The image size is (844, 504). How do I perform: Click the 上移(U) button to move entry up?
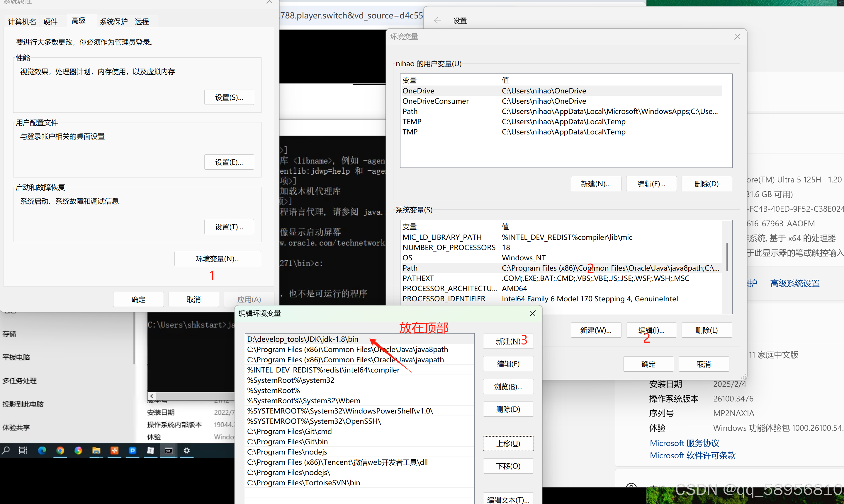[x=508, y=443]
